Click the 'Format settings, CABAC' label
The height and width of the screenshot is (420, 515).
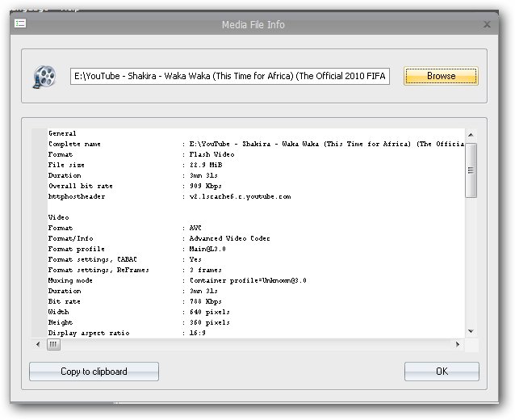coord(93,259)
